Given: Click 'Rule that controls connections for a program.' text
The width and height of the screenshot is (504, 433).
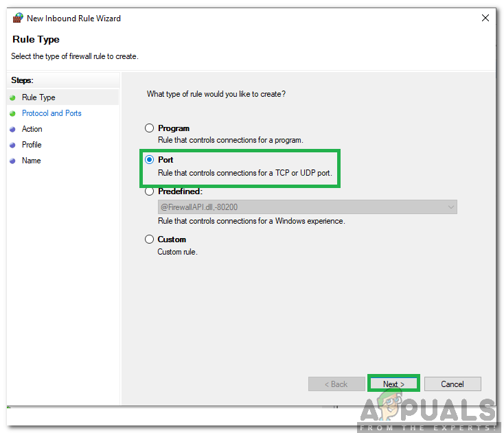Looking at the screenshot, I should [x=231, y=140].
